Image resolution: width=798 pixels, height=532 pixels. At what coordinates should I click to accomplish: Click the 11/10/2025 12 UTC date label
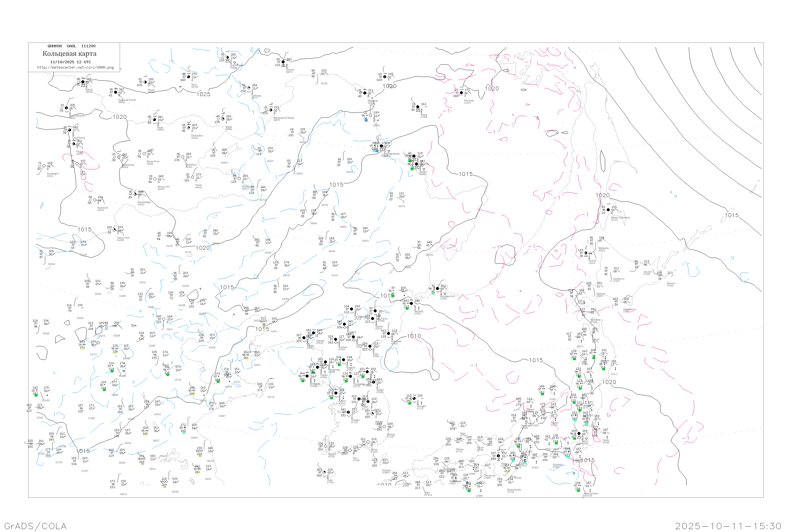click(70, 62)
